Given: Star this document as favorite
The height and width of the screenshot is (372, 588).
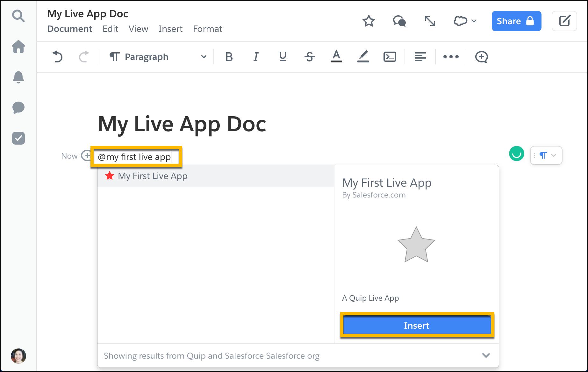Looking at the screenshot, I should click(369, 21).
